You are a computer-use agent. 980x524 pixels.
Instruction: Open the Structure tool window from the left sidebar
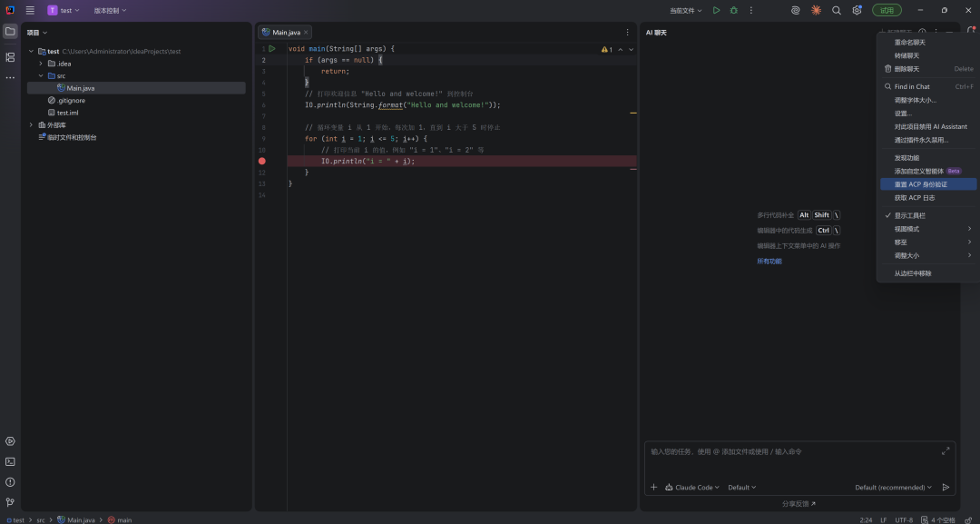point(10,57)
